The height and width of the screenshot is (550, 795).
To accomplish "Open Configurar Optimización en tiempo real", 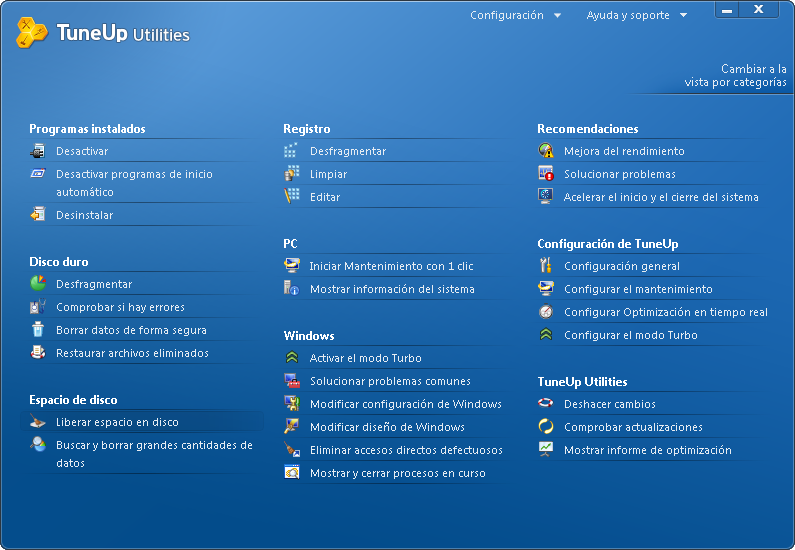I will [666, 312].
